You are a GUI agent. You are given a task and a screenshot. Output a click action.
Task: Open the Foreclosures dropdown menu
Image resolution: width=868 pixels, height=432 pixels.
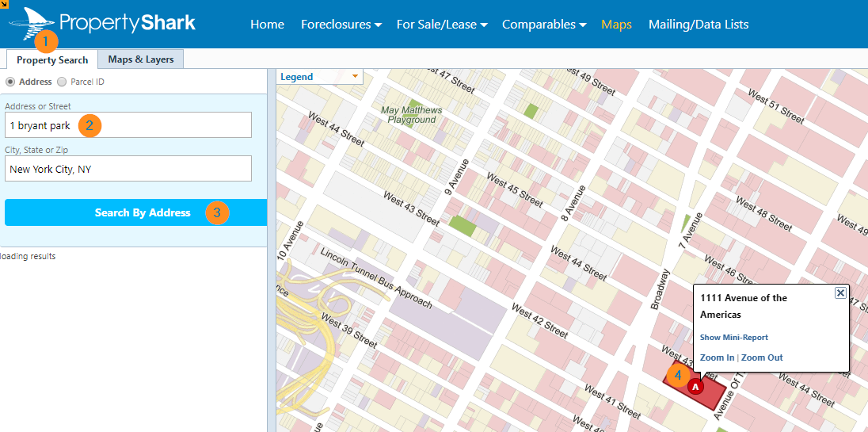click(341, 25)
